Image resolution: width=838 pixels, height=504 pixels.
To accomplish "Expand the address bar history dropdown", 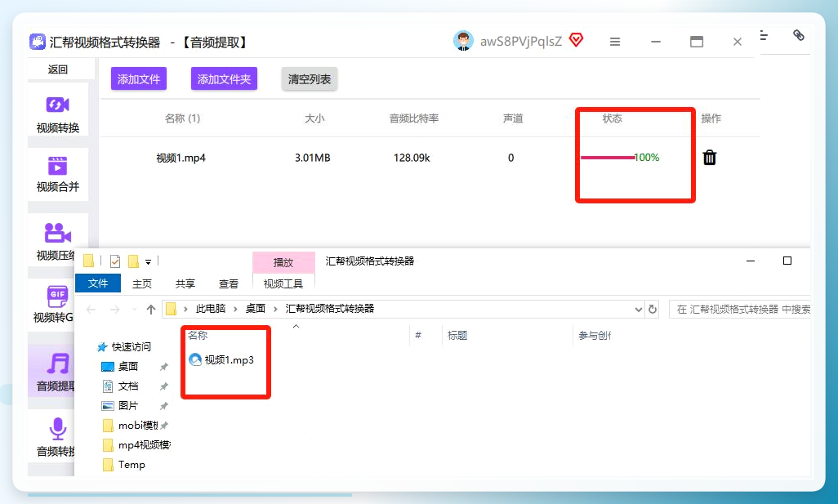I will pyautogui.click(x=638, y=310).
